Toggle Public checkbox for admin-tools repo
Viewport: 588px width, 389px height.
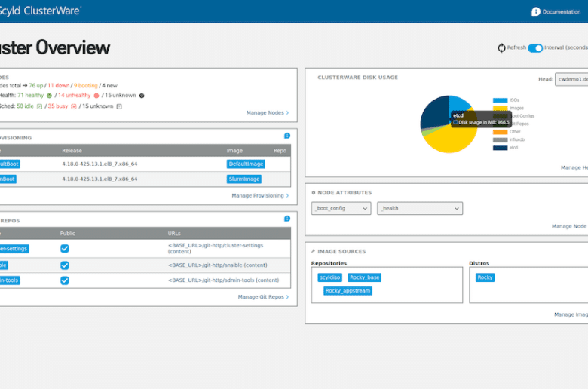click(65, 280)
